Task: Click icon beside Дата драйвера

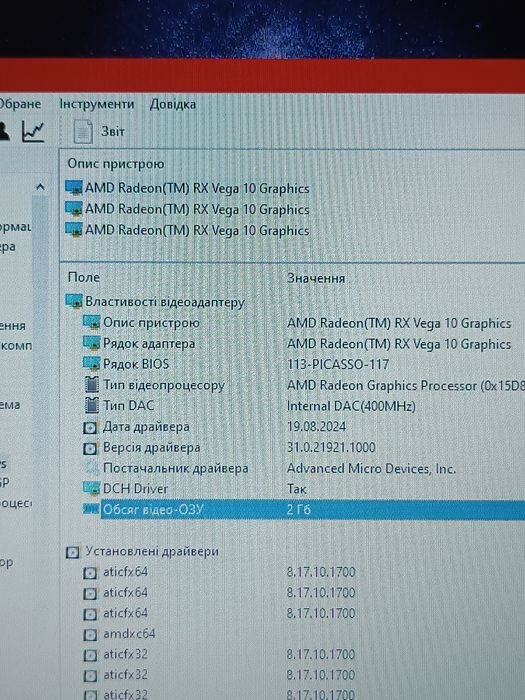Action: tap(91, 428)
